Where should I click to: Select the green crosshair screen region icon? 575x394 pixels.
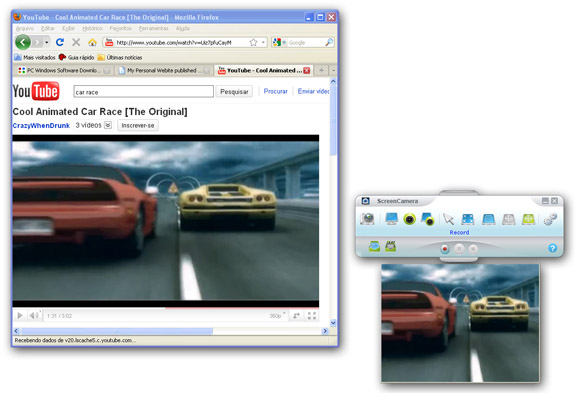(x=528, y=219)
